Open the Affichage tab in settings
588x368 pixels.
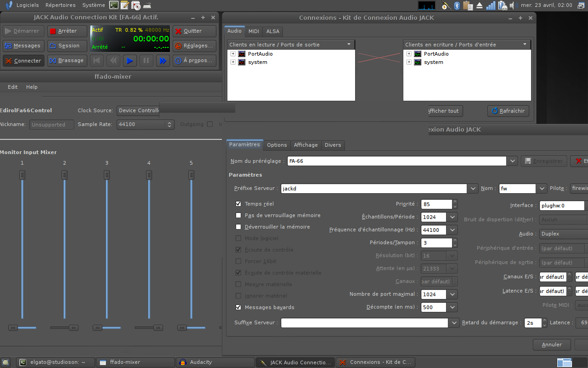coord(306,145)
